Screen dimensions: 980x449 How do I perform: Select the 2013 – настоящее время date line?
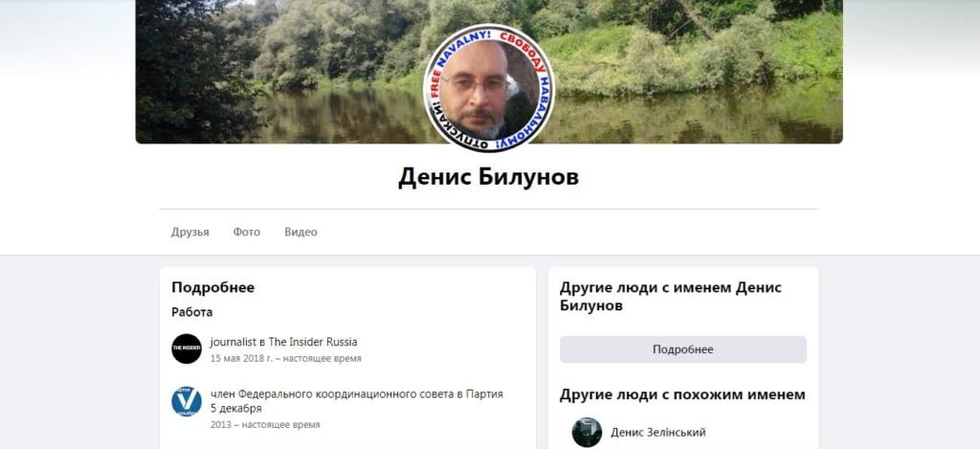pyautogui.click(x=265, y=425)
